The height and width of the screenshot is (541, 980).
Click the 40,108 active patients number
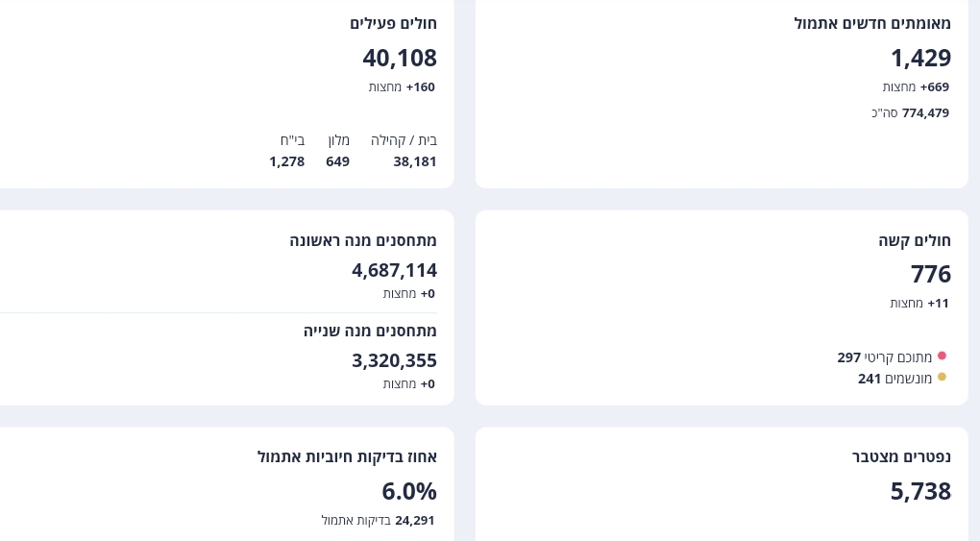click(x=400, y=58)
